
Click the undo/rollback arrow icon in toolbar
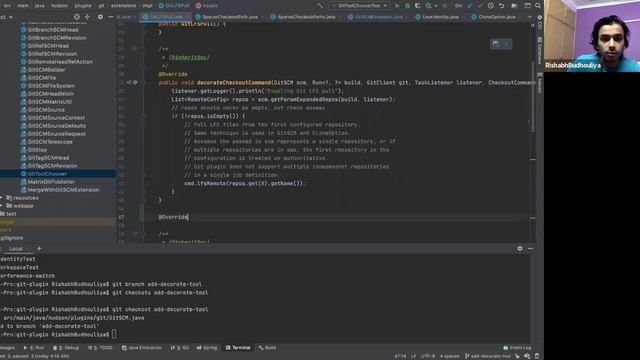click(x=501, y=6)
